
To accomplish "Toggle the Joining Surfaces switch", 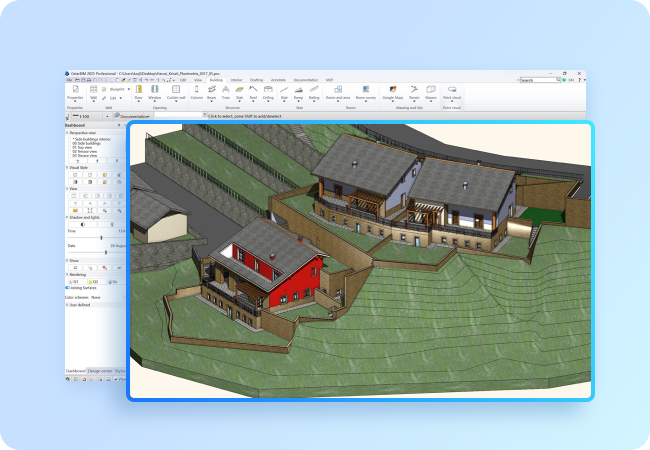I will (x=68, y=288).
